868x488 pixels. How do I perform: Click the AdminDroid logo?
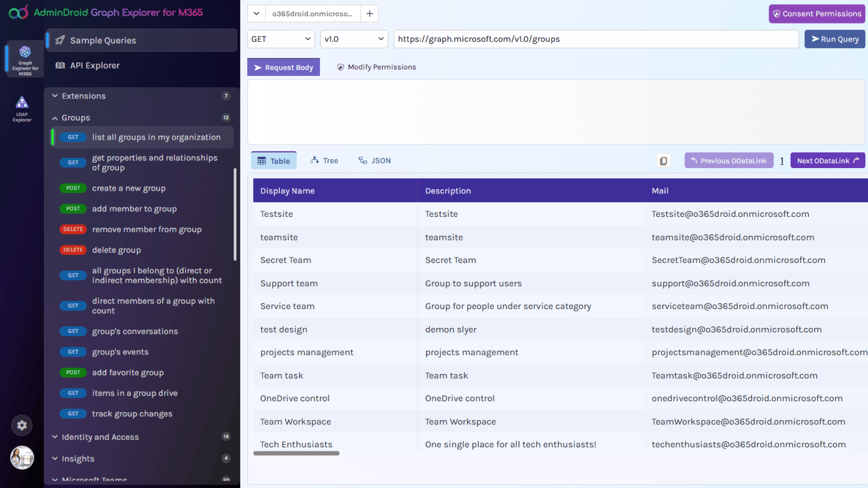pos(18,12)
